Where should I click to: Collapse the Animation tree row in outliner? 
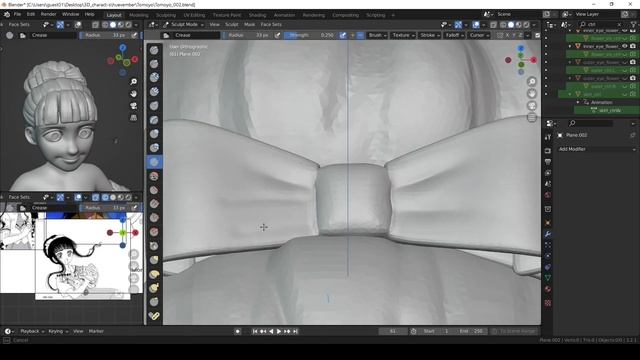point(578,102)
